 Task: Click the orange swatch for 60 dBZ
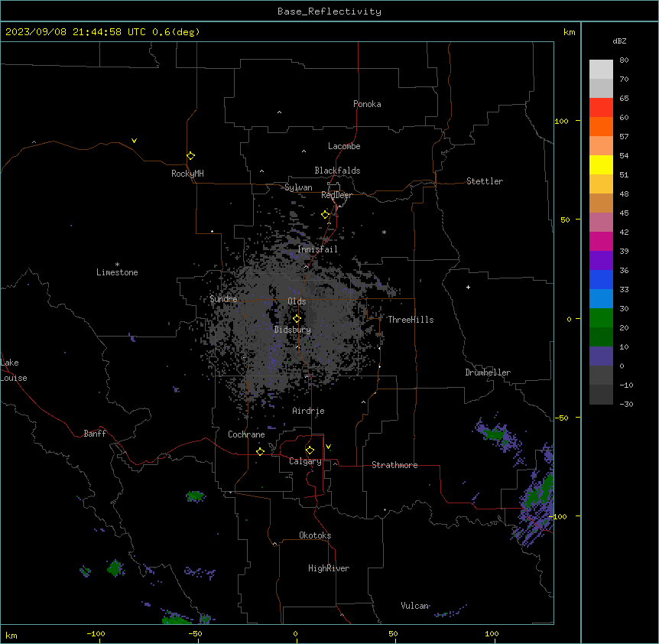point(601,126)
